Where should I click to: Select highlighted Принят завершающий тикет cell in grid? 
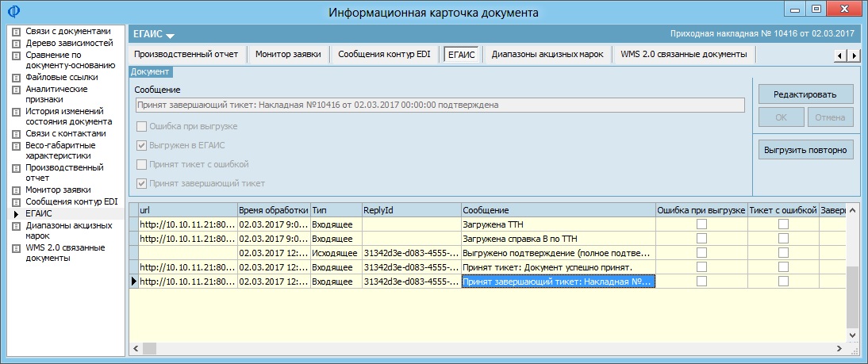559,282
